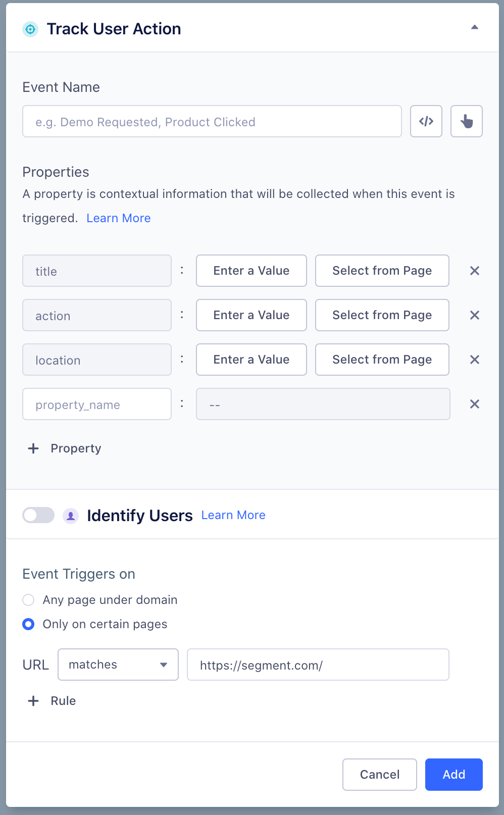Screen dimensions: 504x815
Task: Collapse the Track User Action panel
Action: point(474,27)
